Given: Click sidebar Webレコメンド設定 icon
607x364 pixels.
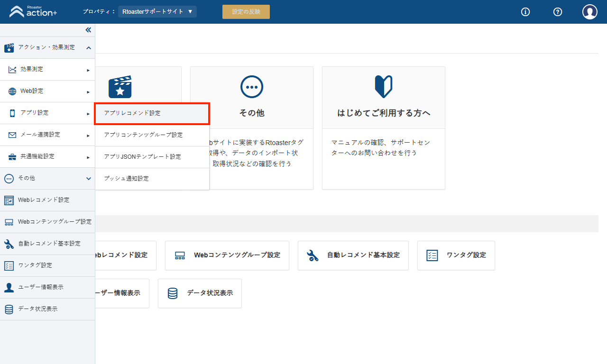Looking at the screenshot, I should (x=9, y=200).
